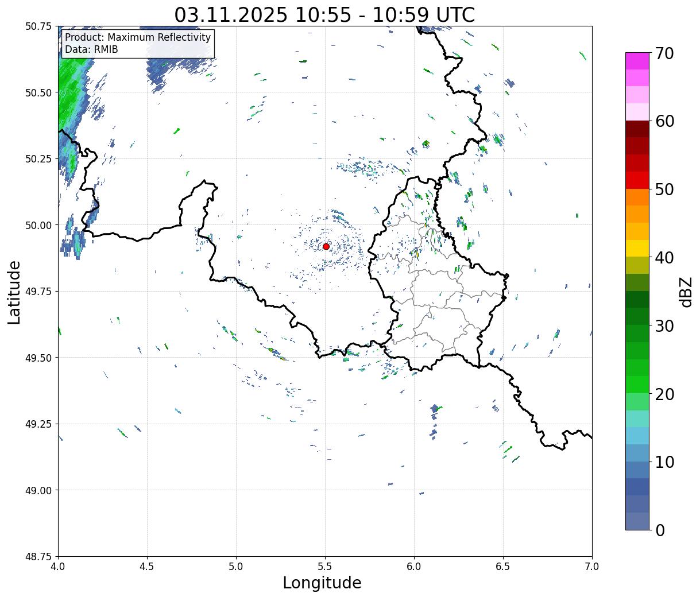Pick the magenta swatch at top of colorbar

click(637, 61)
